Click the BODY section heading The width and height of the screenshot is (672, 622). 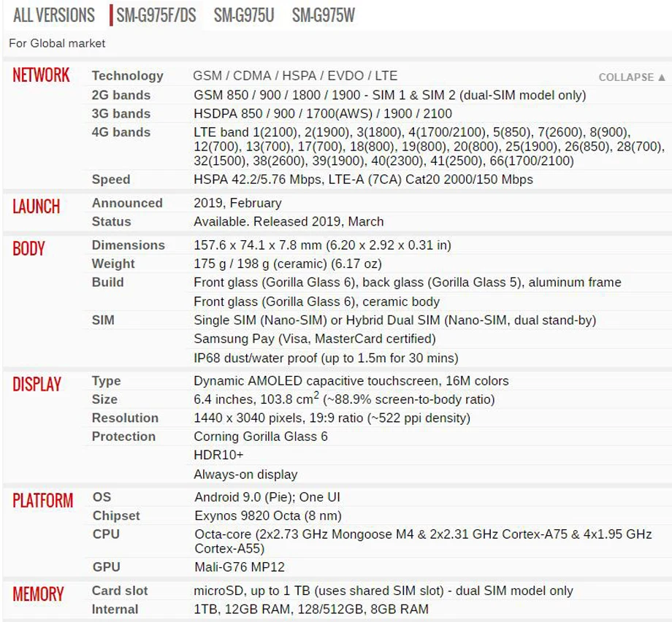[x=28, y=248]
